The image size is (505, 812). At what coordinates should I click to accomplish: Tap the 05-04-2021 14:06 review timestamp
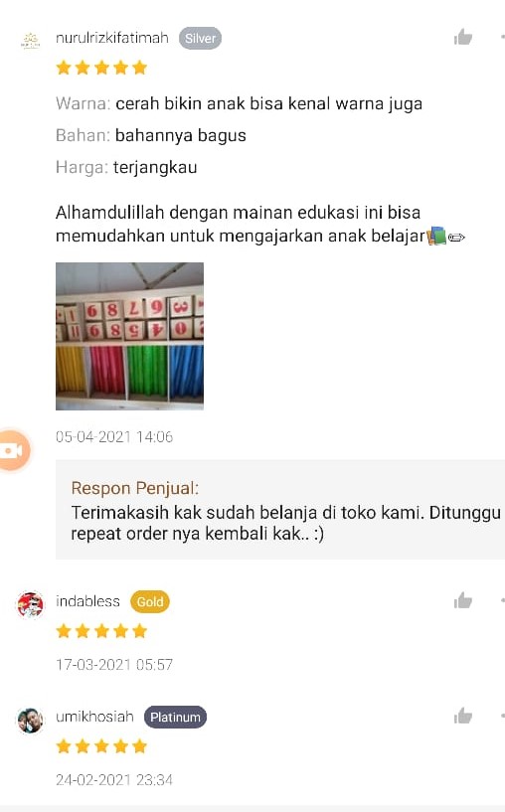pos(114,437)
